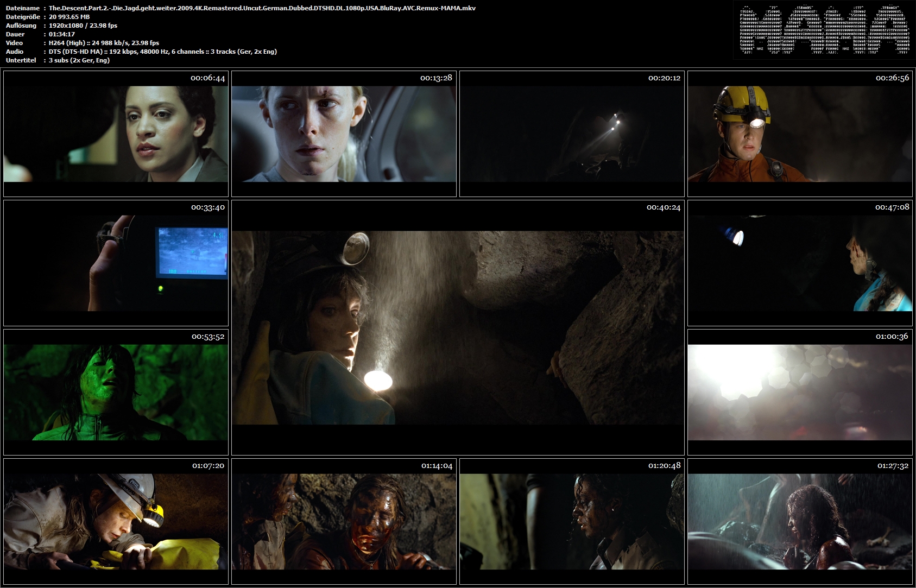The image size is (916, 588).
Task: Open the thumbnail at 00:13:28
Action: pyautogui.click(x=344, y=134)
